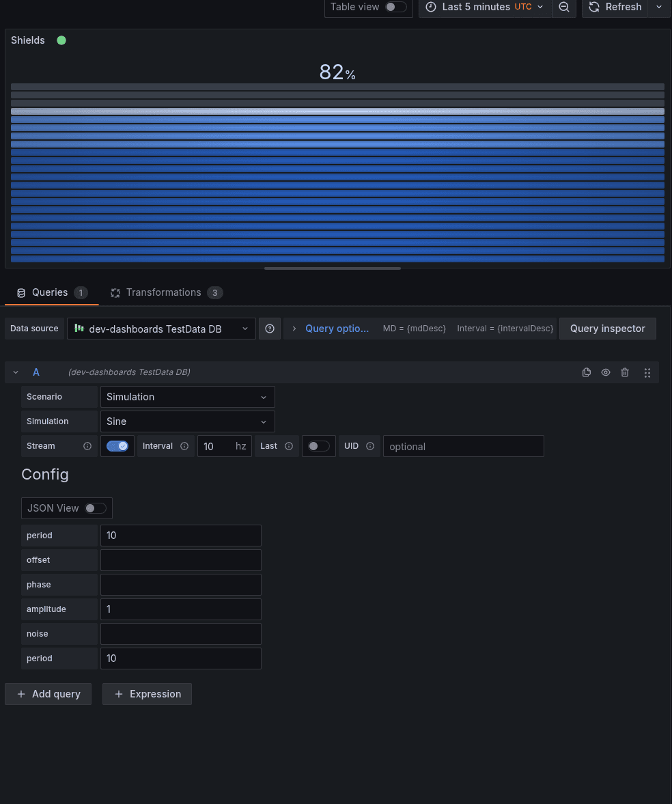This screenshot has height=804, width=672.
Task: Open the Query inspector
Action: 607,329
